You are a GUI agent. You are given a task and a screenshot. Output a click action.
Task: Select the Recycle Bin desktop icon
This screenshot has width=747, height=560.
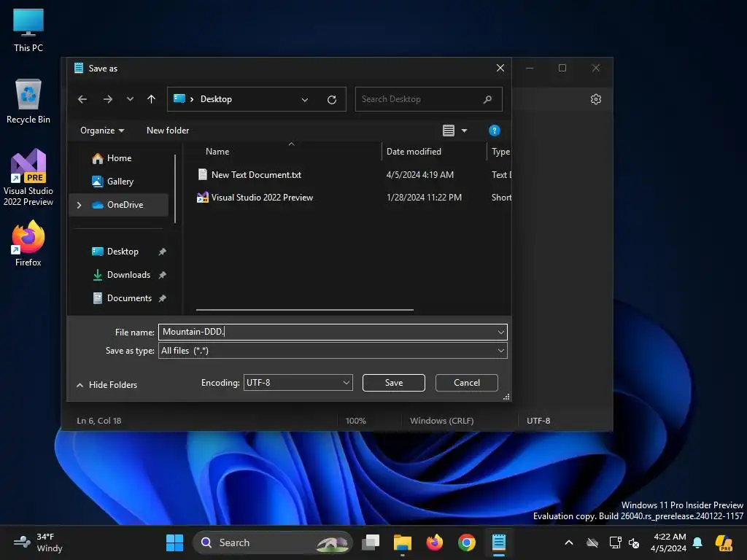pyautogui.click(x=28, y=101)
